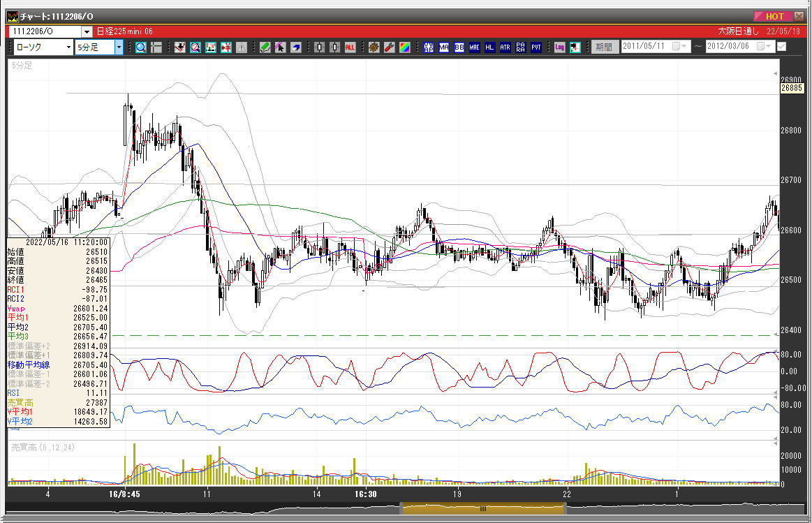Open the 5分足 timeframe dropdown
The height and width of the screenshot is (523, 812).
[x=119, y=47]
